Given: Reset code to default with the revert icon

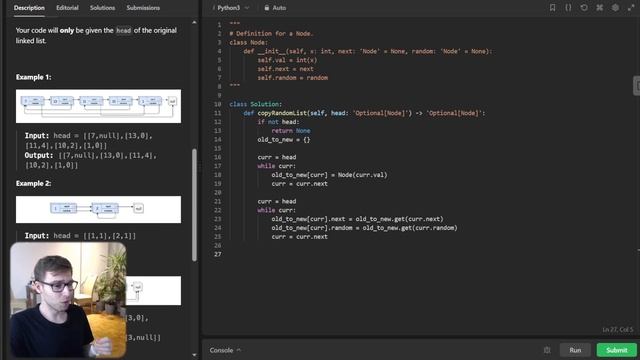Looking at the screenshot, I should [584, 8].
